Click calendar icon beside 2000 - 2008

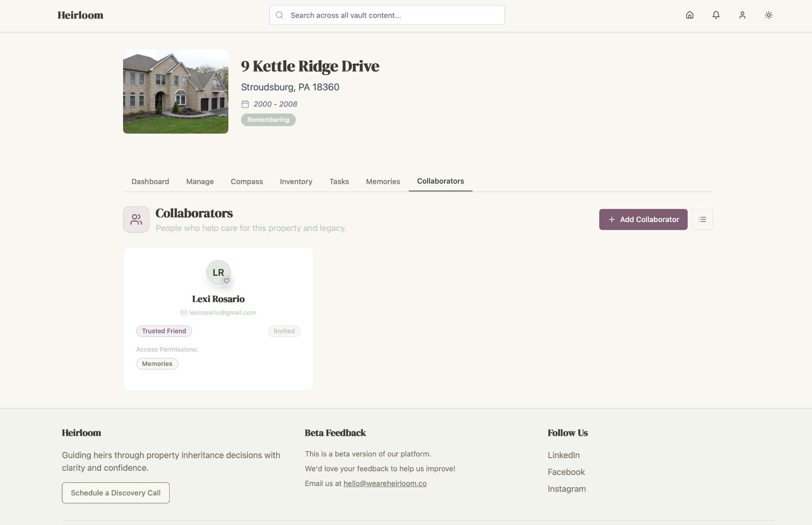pyautogui.click(x=245, y=104)
